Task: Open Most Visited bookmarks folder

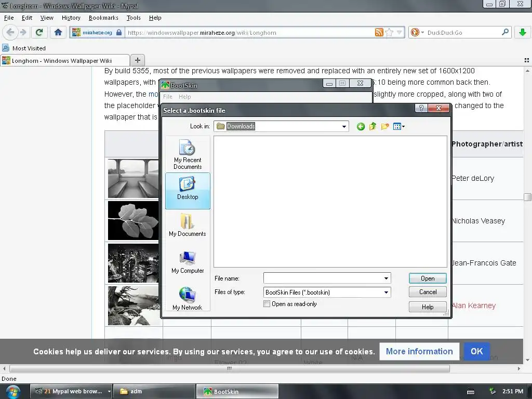Action: (x=24, y=48)
